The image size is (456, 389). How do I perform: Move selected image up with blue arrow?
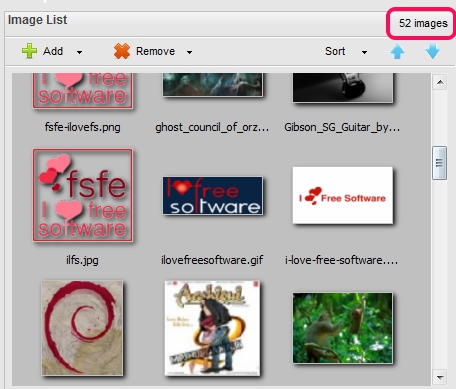[x=397, y=52]
